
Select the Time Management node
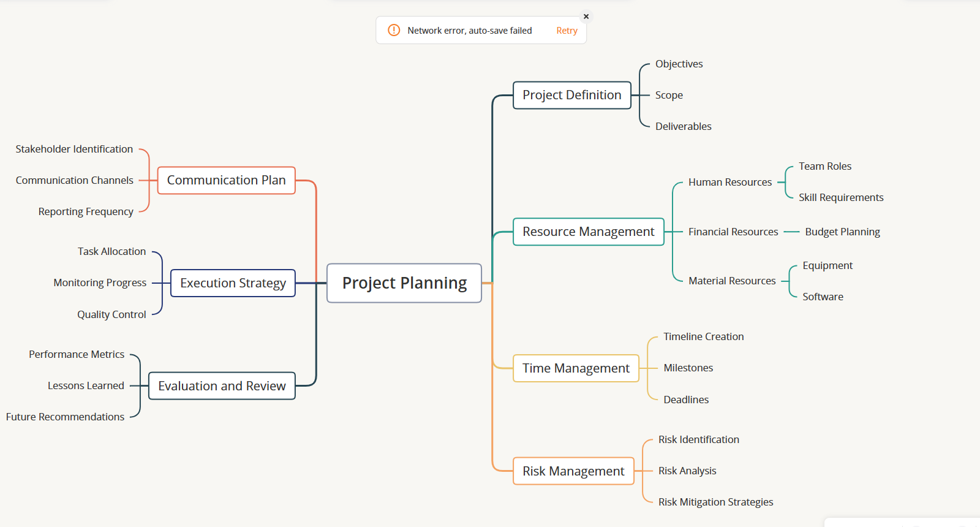click(x=576, y=368)
